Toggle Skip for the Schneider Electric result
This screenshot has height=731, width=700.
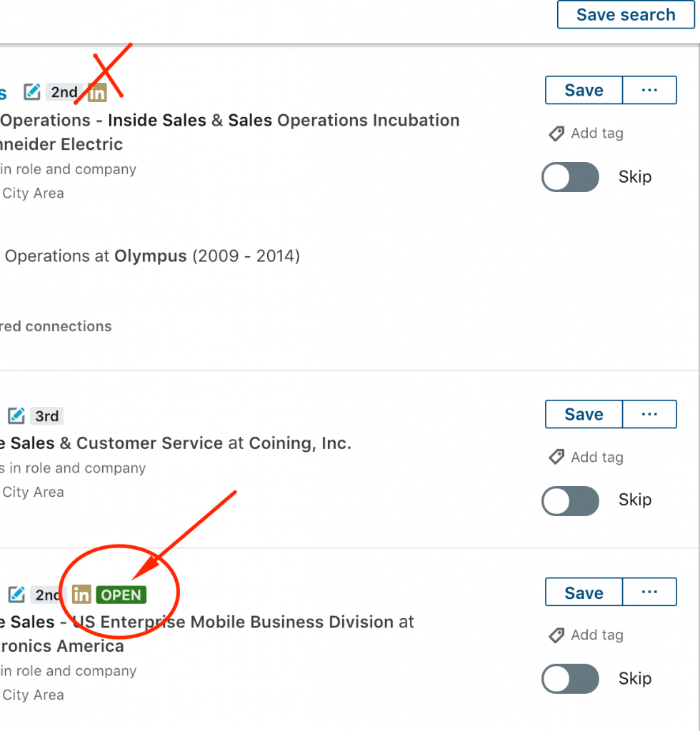[x=570, y=177]
